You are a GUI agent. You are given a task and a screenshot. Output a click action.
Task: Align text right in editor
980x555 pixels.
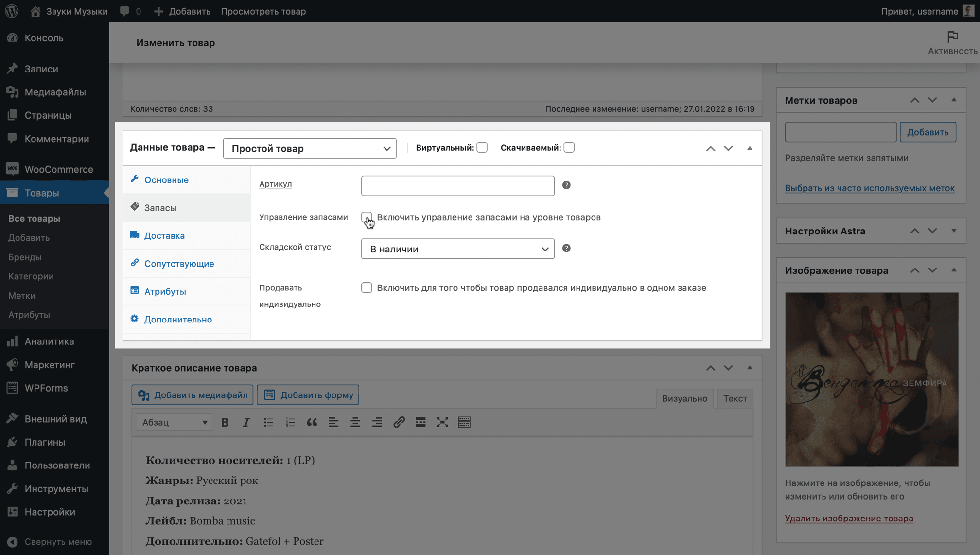[377, 422]
